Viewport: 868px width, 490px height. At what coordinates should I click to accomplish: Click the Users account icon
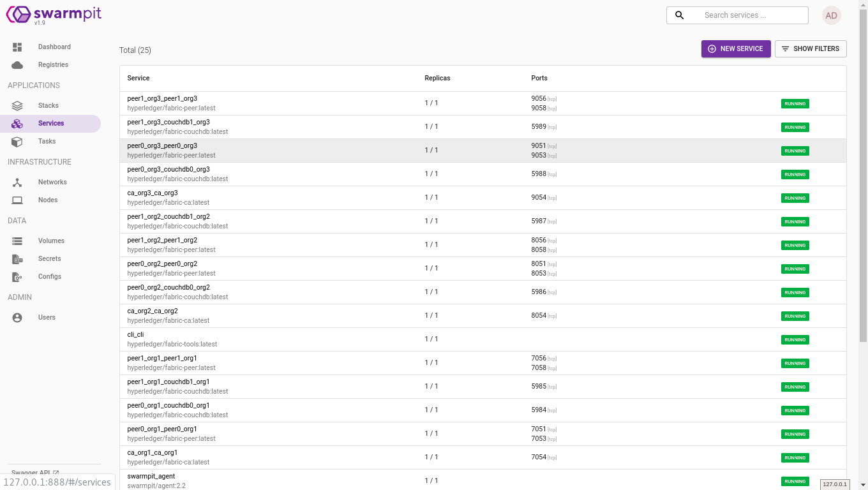[x=17, y=318]
